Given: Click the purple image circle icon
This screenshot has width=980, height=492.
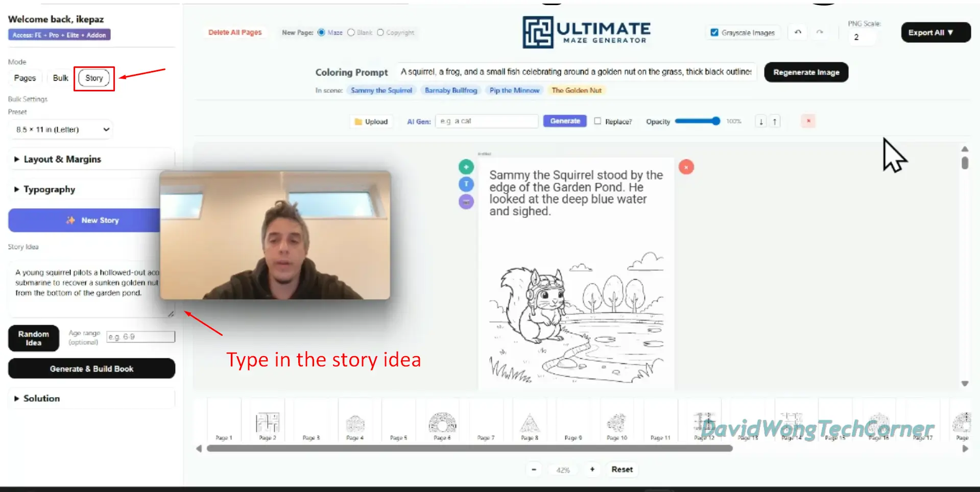Looking at the screenshot, I should coord(466,202).
